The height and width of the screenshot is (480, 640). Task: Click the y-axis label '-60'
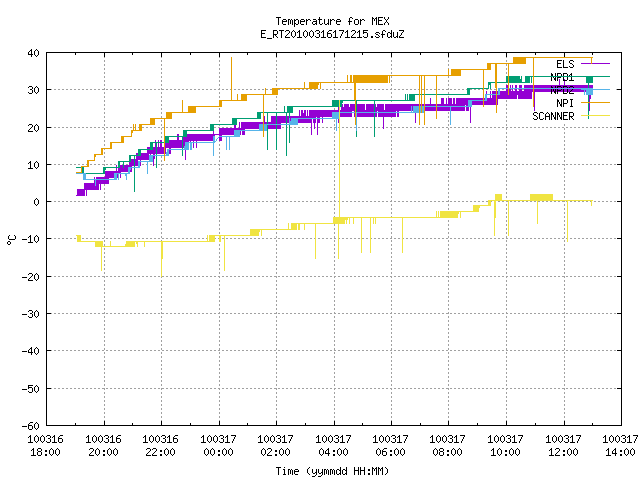pyautogui.click(x=31, y=426)
